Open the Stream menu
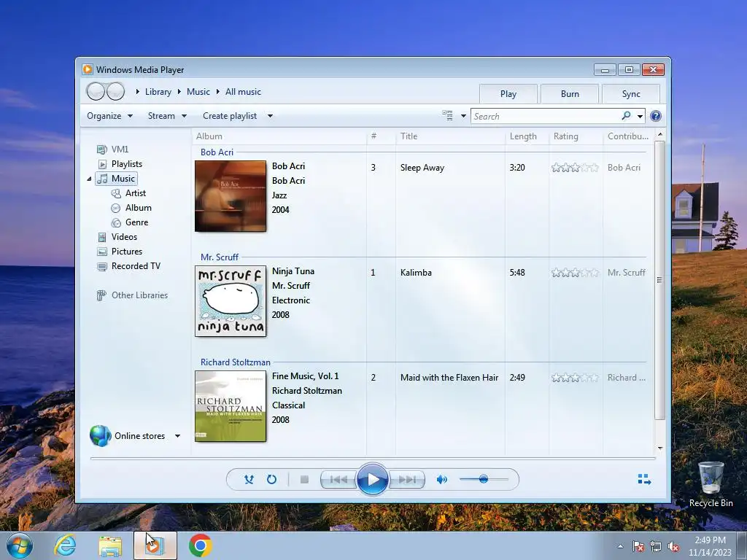This screenshot has height=560, width=747. 167,116
